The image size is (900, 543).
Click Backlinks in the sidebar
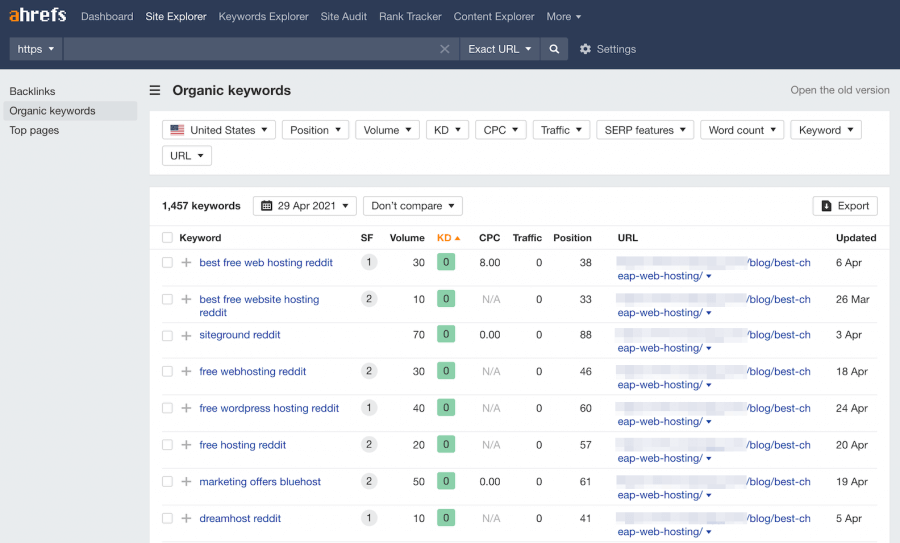[32, 91]
